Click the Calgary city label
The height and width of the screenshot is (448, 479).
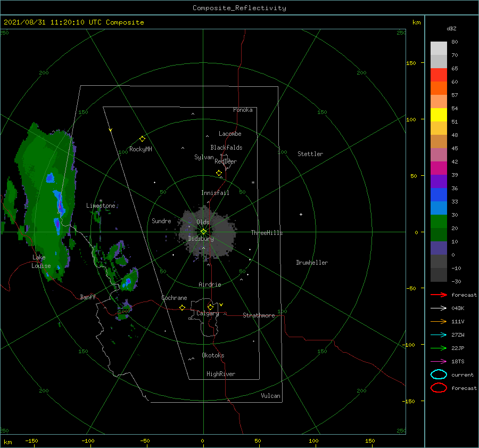tap(208, 313)
